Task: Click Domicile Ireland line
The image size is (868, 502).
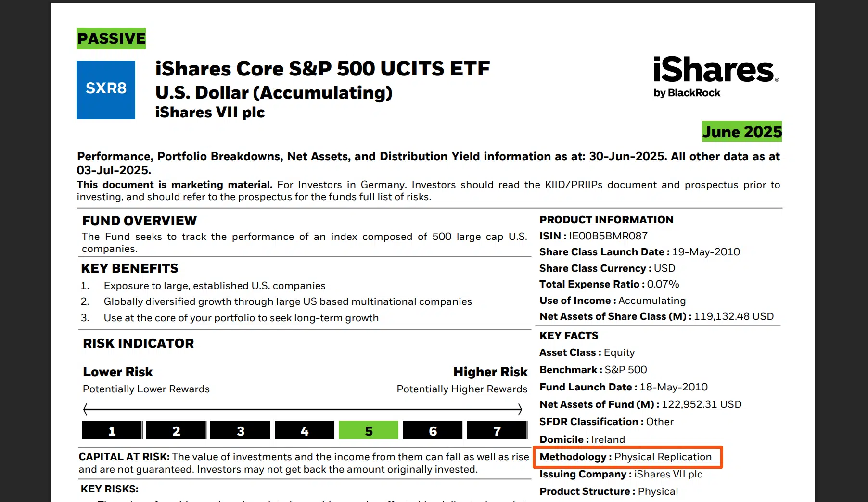Action: pyautogui.click(x=582, y=439)
